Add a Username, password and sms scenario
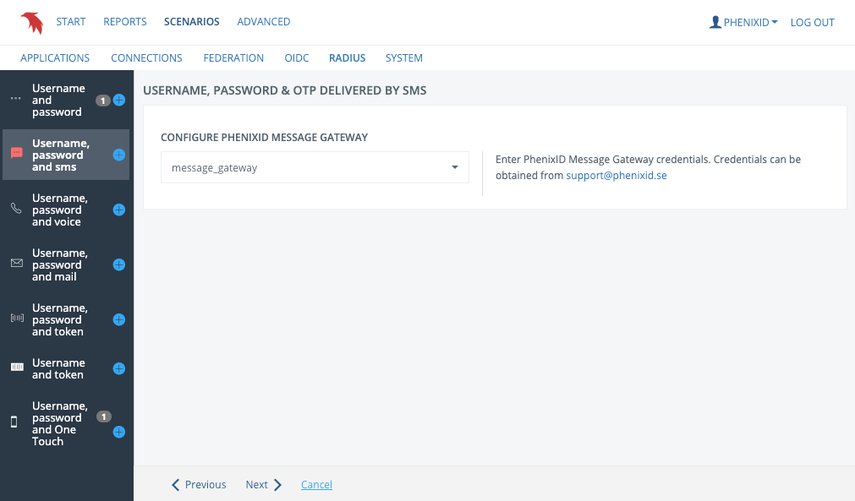This screenshot has height=501, width=855. [x=119, y=155]
